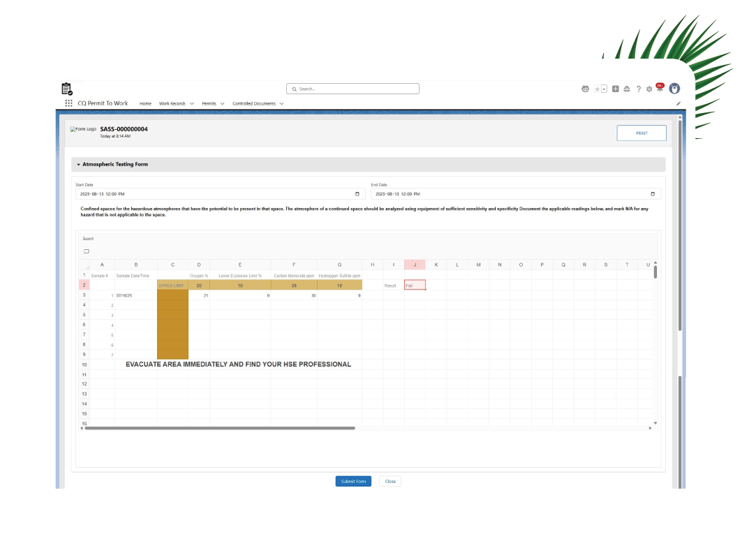Open the setup gear icon

(649, 89)
